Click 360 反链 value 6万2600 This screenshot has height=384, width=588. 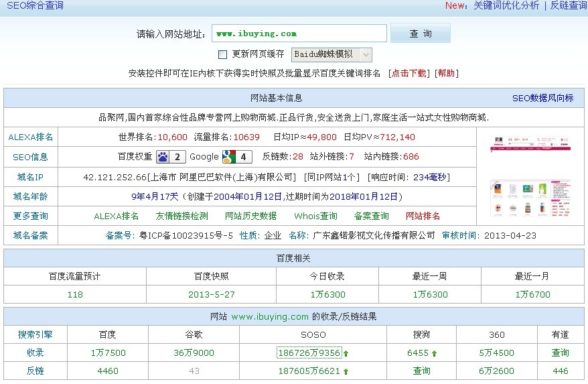pos(496,371)
